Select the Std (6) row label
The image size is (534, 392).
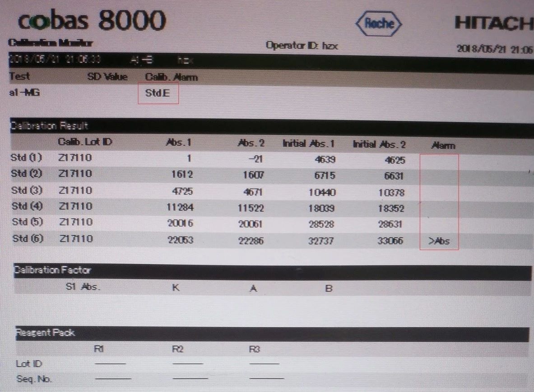coord(28,238)
